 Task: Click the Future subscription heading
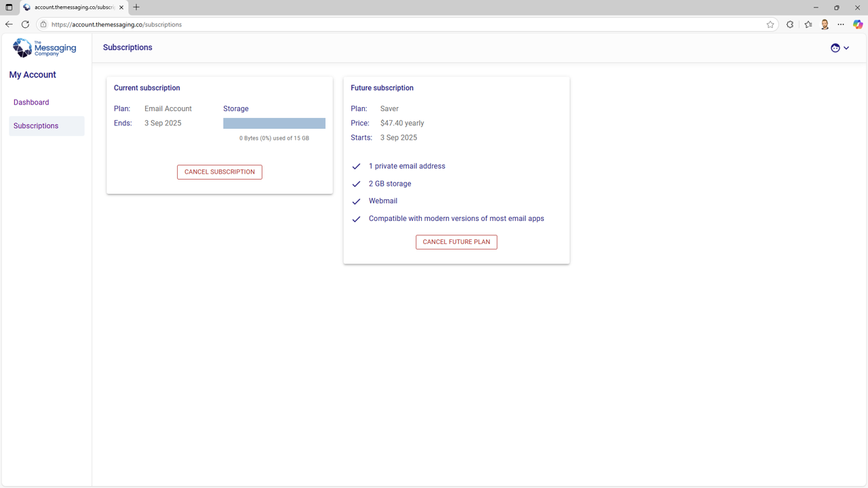(x=382, y=88)
